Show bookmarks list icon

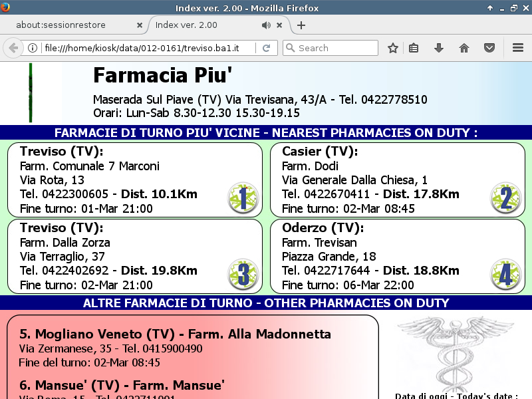pos(414,48)
